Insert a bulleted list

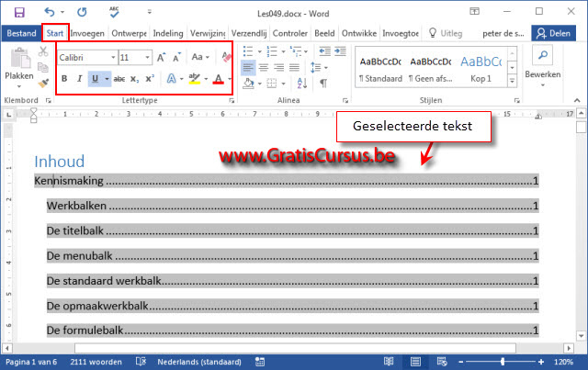[x=248, y=50]
